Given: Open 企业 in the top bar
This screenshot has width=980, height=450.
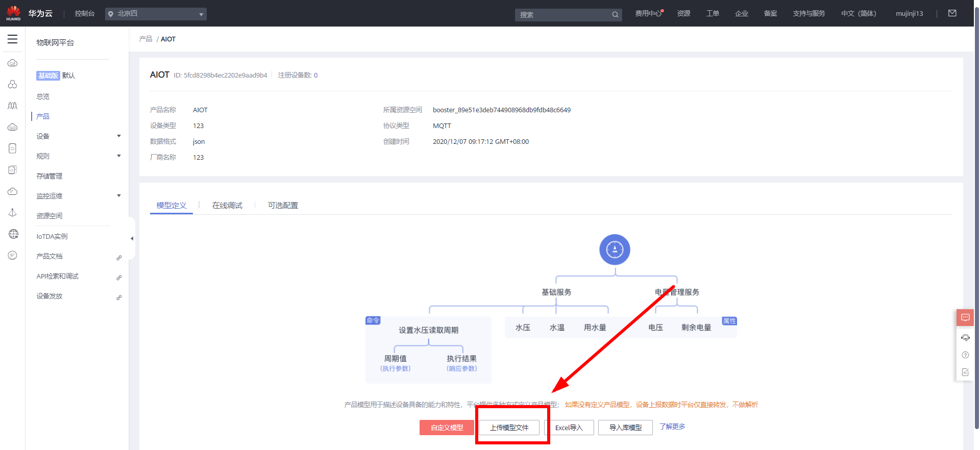Looking at the screenshot, I should coord(742,14).
